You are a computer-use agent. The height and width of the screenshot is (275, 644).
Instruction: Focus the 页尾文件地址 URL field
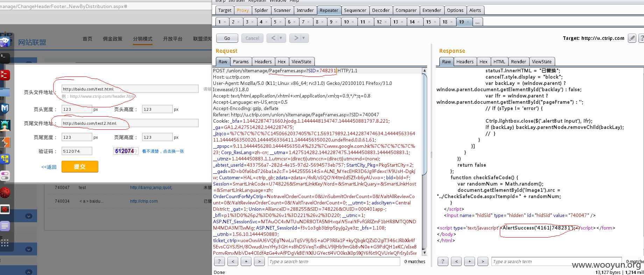(130, 123)
